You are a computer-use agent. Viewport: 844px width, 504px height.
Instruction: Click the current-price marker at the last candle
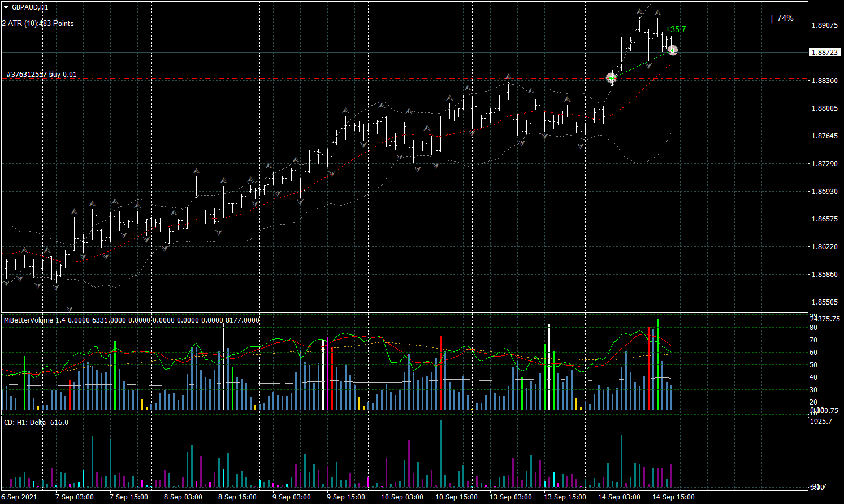[672, 51]
